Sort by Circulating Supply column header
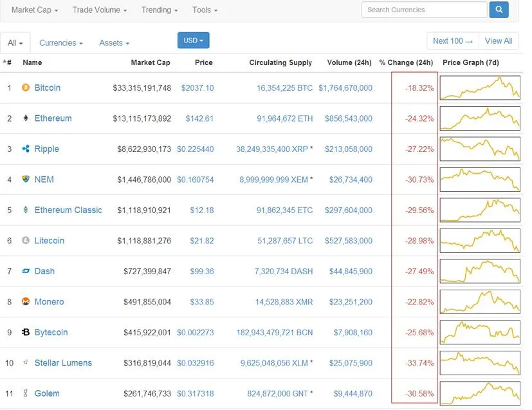 tap(280, 62)
